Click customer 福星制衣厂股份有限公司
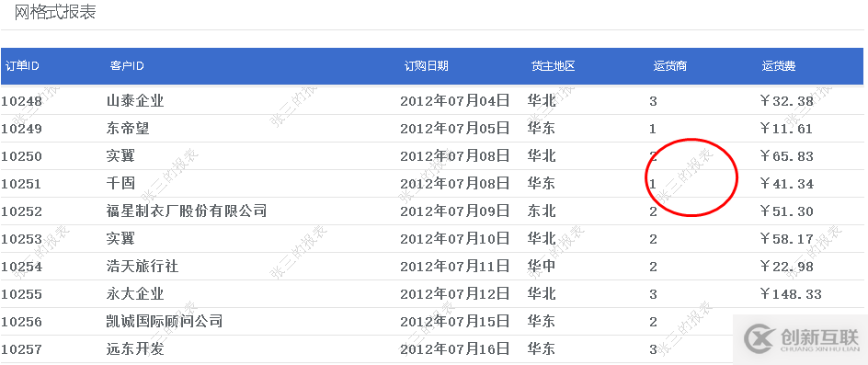This screenshot has height=365, width=868. [x=187, y=211]
